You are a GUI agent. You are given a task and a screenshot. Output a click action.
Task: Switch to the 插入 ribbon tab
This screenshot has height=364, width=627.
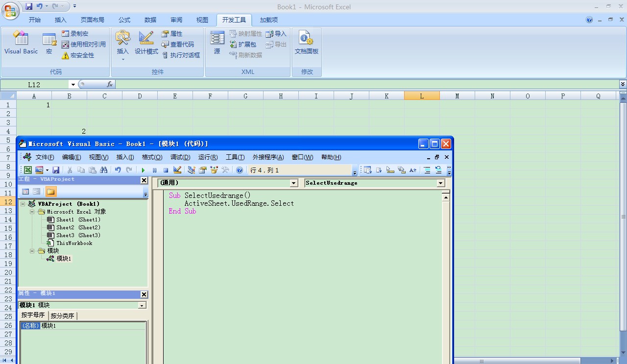(61, 20)
